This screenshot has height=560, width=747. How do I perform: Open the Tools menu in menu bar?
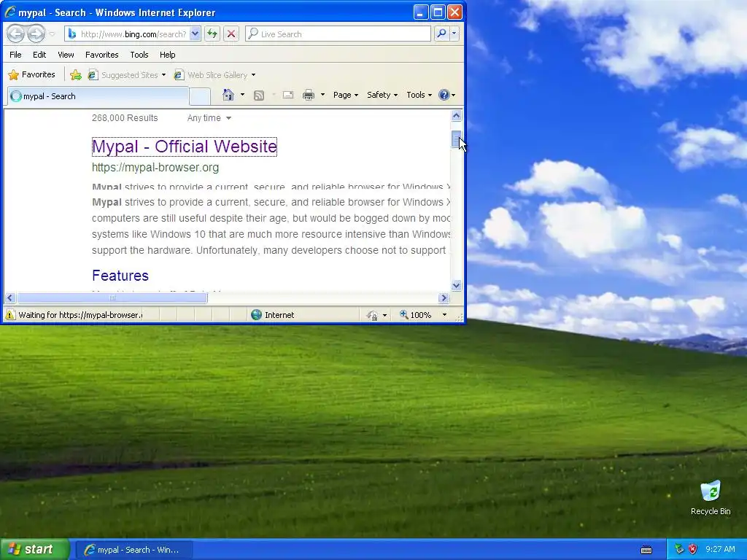click(x=139, y=55)
